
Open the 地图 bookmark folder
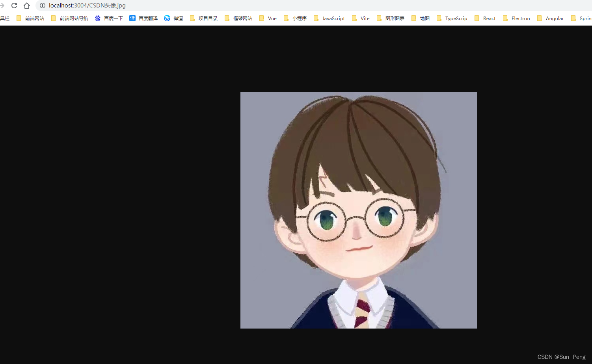click(420, 18)
